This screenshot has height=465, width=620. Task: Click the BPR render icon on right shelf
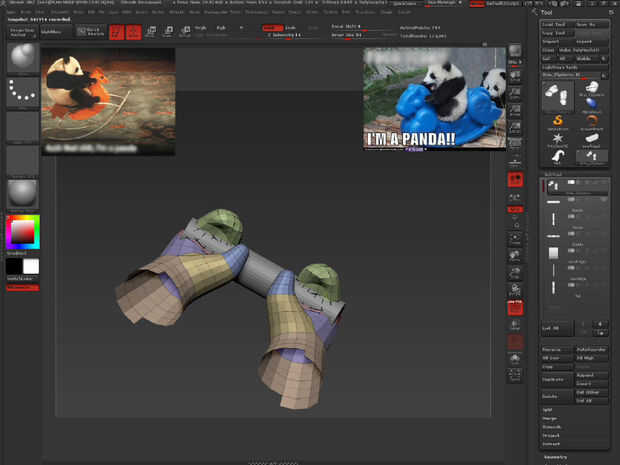[516, 51]
